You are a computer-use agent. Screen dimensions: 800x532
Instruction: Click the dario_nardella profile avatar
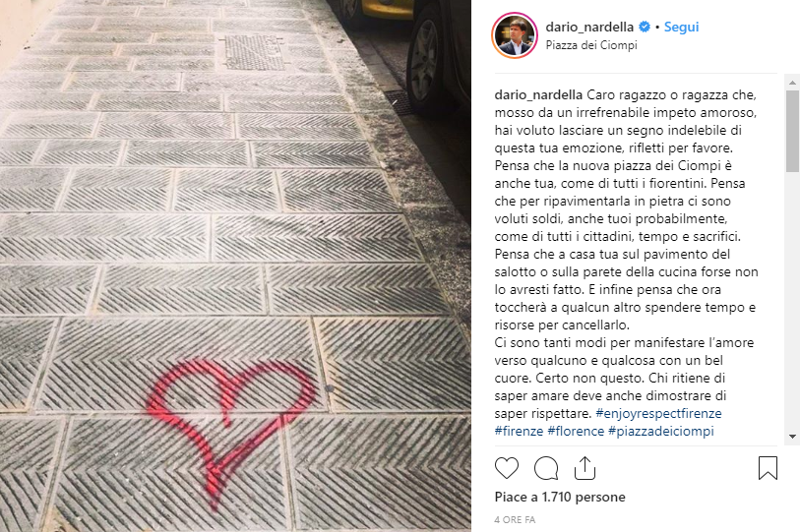coord(515,35)
